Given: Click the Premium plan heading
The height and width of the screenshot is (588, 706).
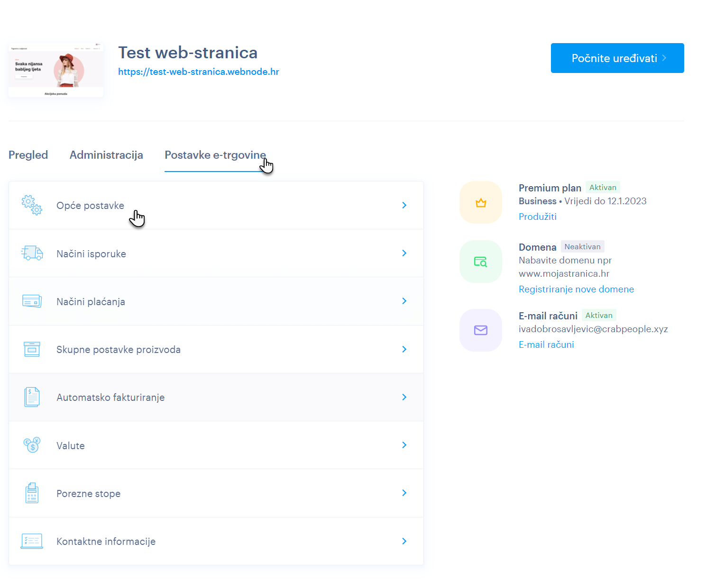Looking at the screenshot, I should click(x=550, y=188).
